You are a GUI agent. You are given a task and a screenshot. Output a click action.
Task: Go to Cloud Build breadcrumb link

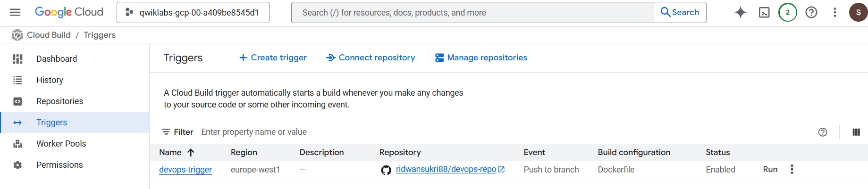point(49,35)
